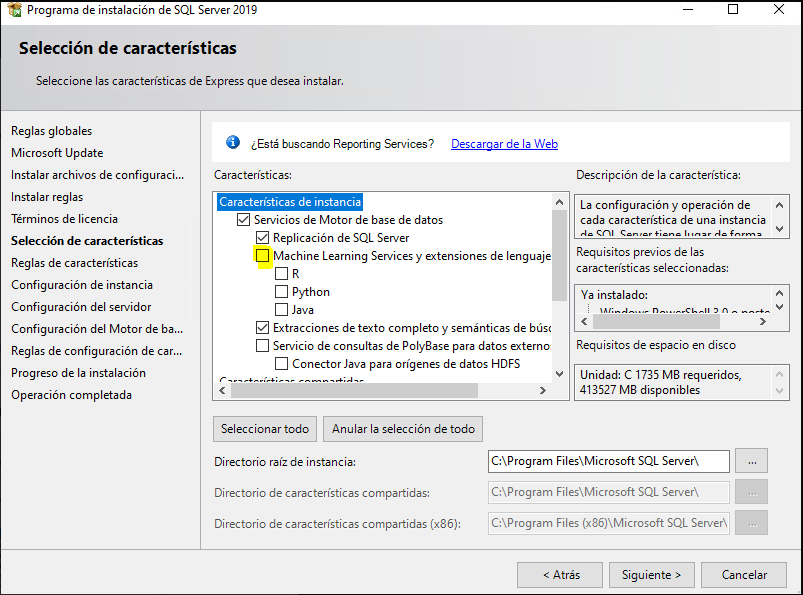Screen dimensions: 803x595
Task: Enable Servicio de consultas de PolyBase
Action: (262, 346)
